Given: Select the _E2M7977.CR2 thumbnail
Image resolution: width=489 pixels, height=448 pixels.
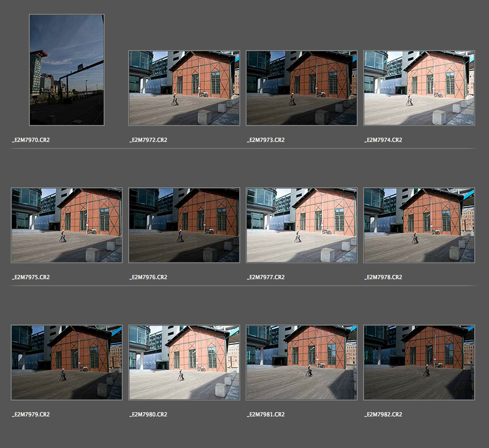Looking at the screenshot, I should (x=301, y=225).
